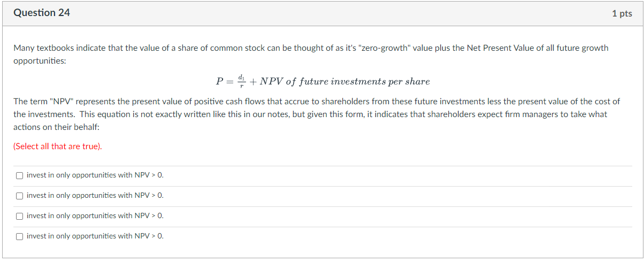
Task: Click the quoted phrase "zero-growth"
Action: click(385, 48)
